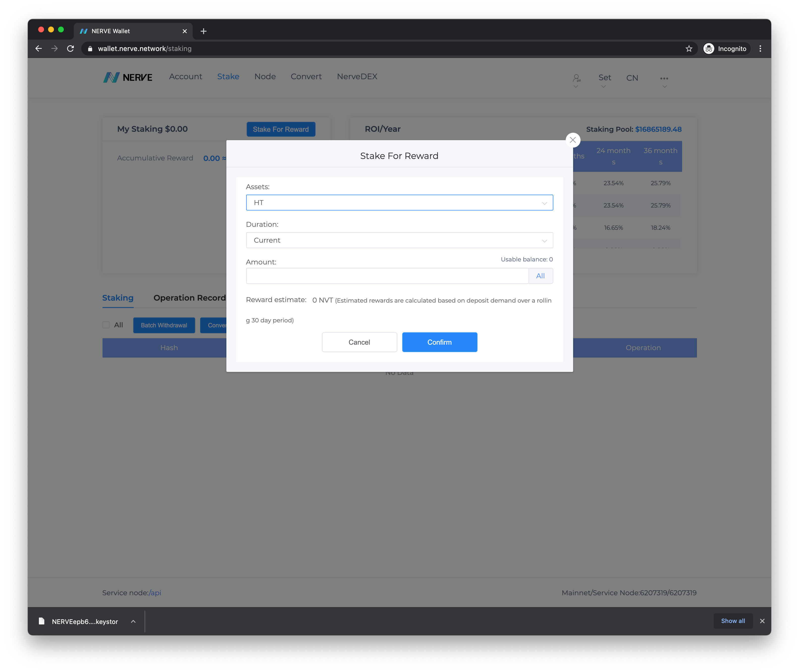The image size is (799, 672).
Task: Open the Account menu item
Action: tap(186, 77)
